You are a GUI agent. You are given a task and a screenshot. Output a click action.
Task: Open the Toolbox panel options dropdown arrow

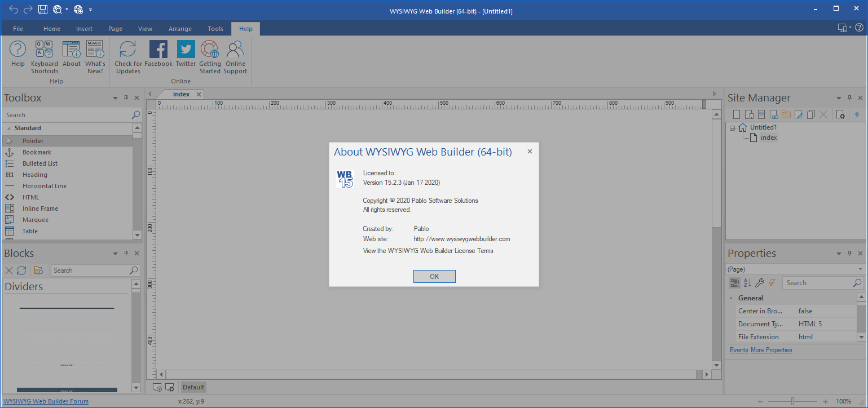pos(115,98)
